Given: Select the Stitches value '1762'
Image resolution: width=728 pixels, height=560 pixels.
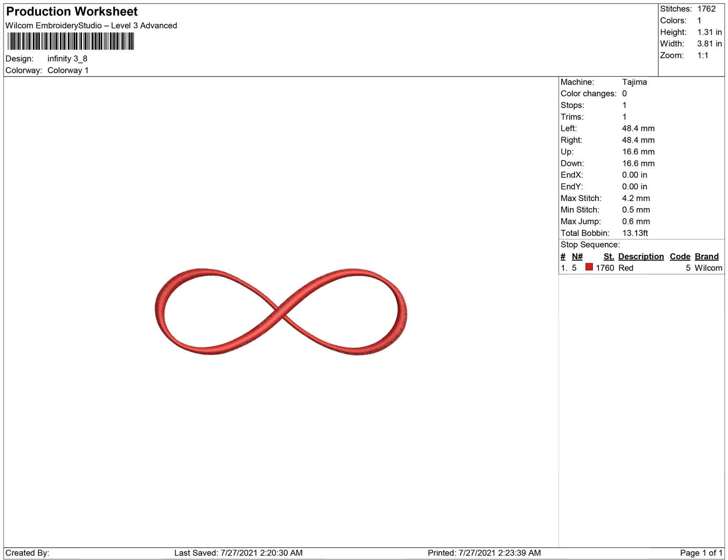Looking at the screenshot, I should pos(706,9).
